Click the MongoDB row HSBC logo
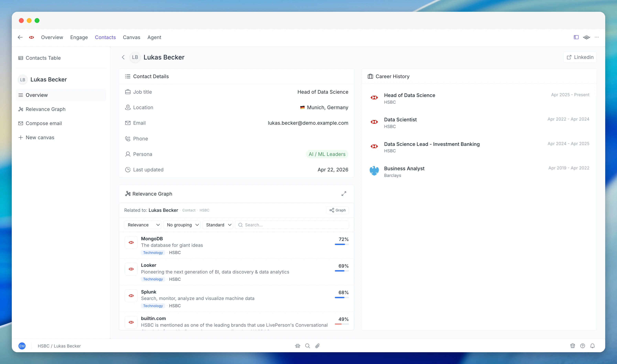 pos(131,243)
